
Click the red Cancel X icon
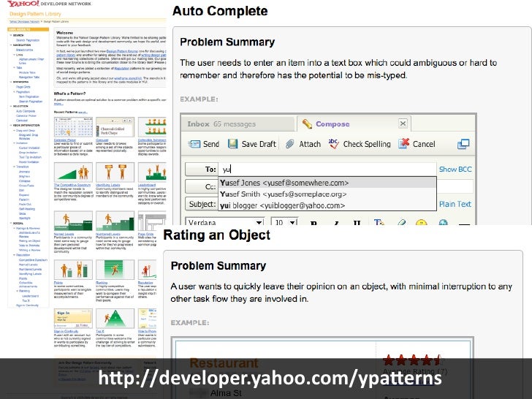403,143
